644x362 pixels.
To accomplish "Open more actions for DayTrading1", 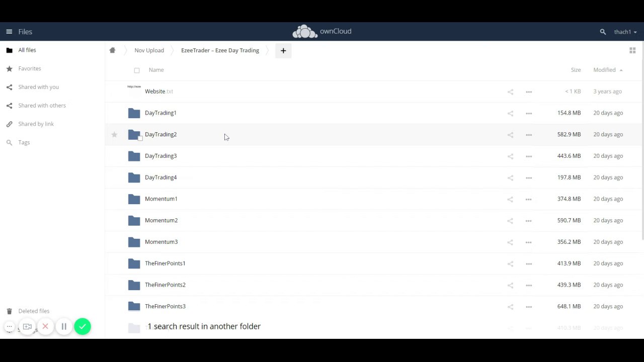I will tap(529, 113).
